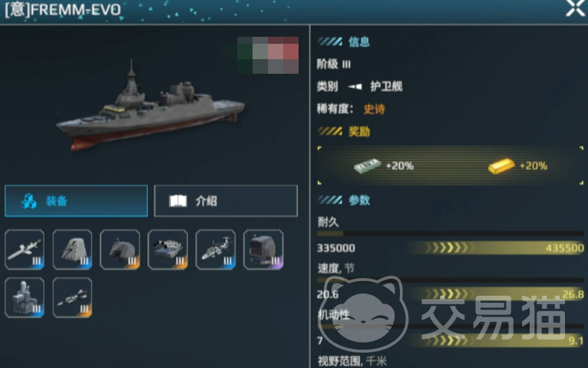Select the naval gun turret slot
The width and height of the screenshot is (588, 368).
[120, 250]
